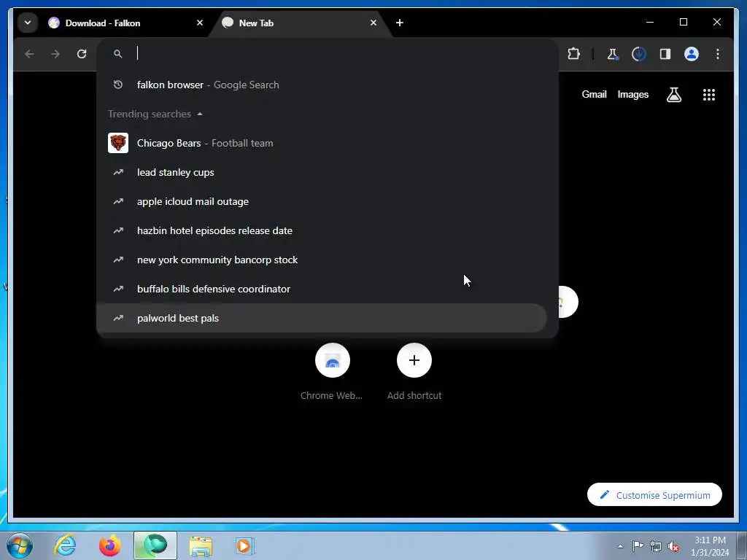Open the Action Center flag icon
747x560 pixels.
[x=638, y=546]
